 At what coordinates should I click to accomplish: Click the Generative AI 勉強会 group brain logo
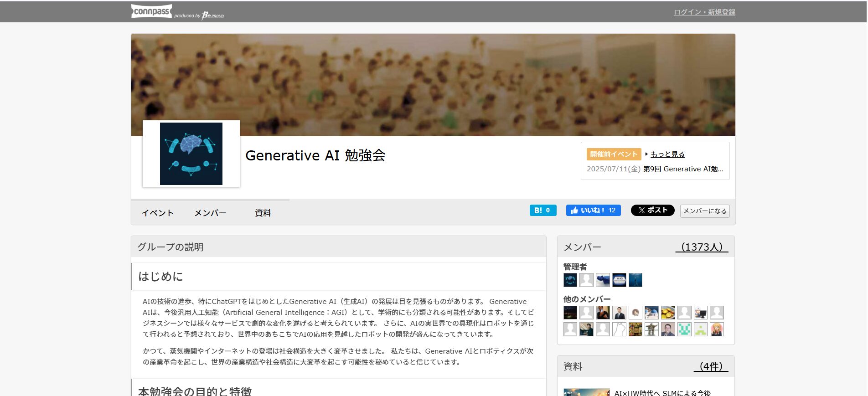[x=191, y=154]
